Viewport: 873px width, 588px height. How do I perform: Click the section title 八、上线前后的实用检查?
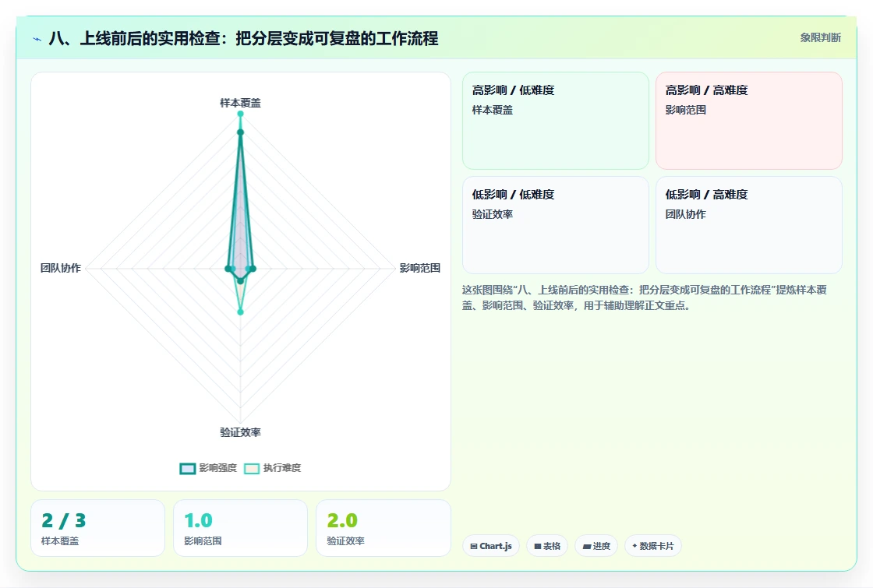point(243,38)
